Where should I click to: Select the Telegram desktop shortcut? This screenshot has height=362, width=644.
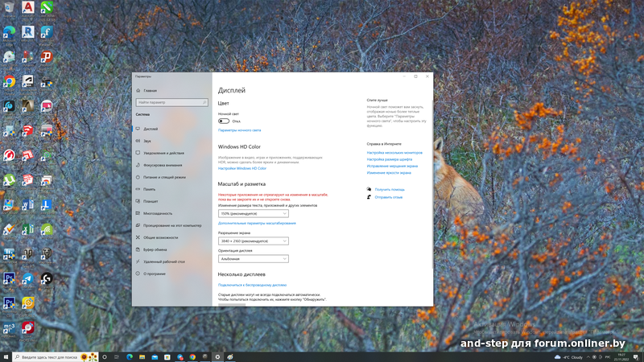point(28,280)
